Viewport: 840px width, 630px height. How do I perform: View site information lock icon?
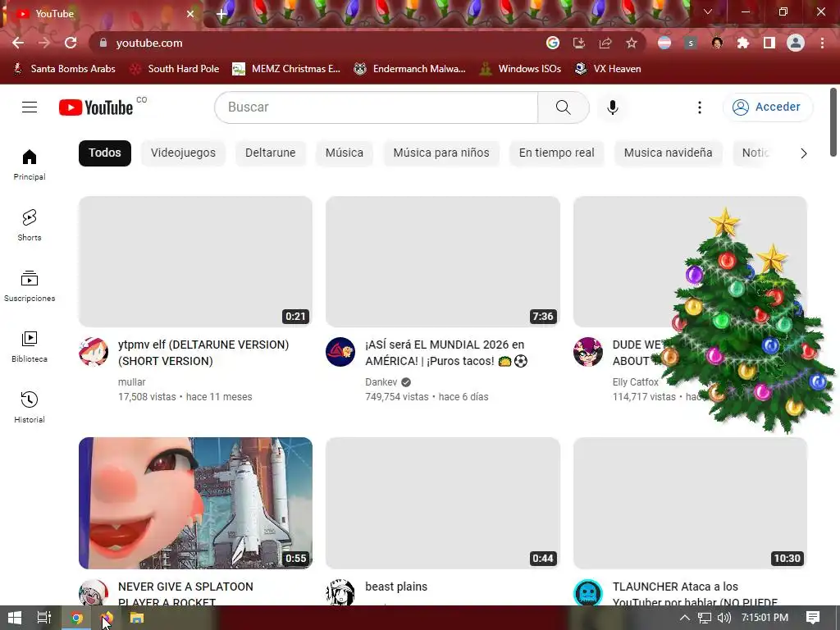(103, 43)
